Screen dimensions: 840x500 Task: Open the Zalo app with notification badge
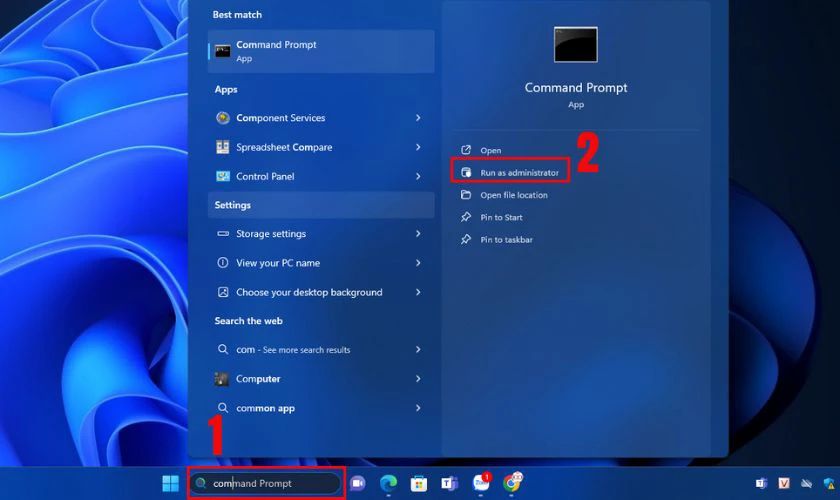click(x=481, y=482)
